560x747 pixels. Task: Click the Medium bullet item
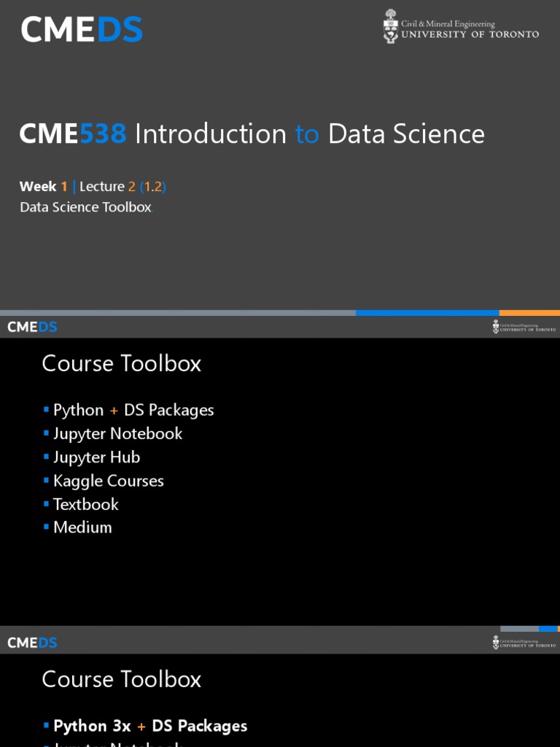coord(82,527)
